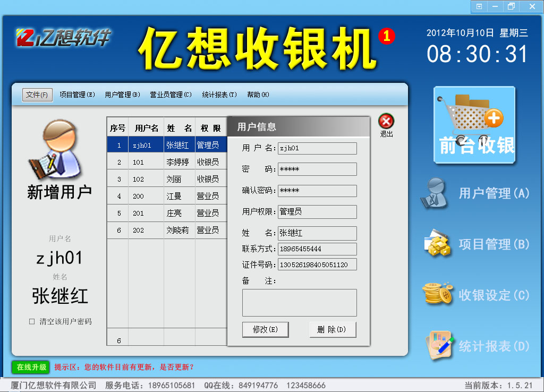Click the 证件号码 field
This screenshot has width=544, height=392.
pyautogui.click(x=317, y=265)
